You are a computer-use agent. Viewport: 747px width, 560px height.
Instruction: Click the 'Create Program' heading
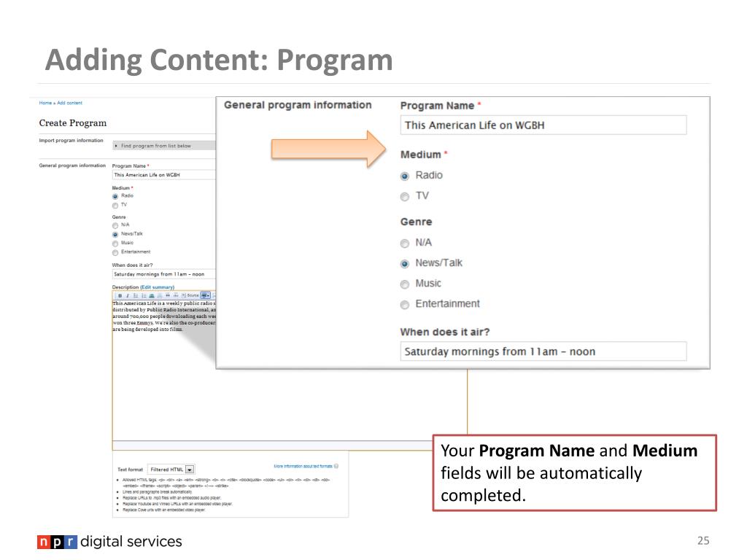coord(73,122)
